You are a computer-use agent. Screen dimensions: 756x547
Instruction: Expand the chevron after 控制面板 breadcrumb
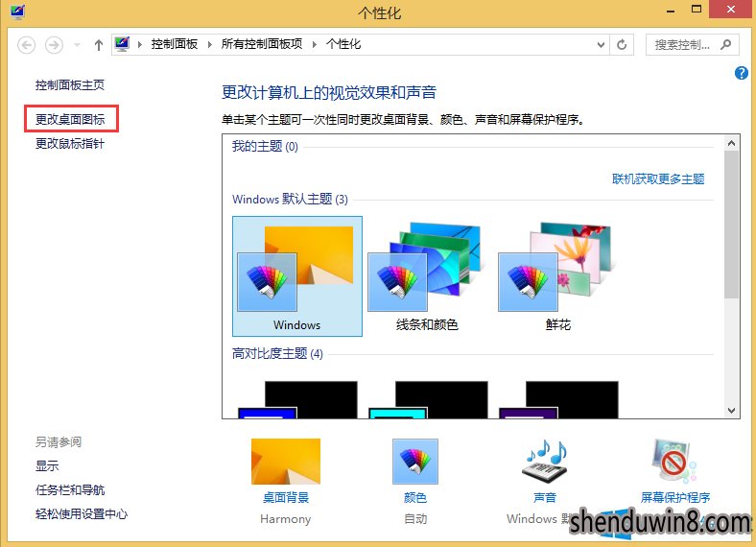tap(210, 45)
